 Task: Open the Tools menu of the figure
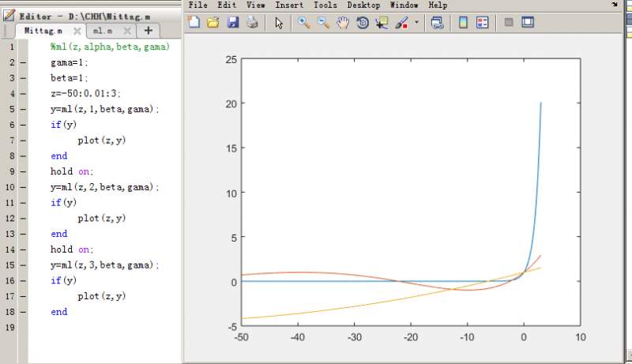[x=325, y=6]
